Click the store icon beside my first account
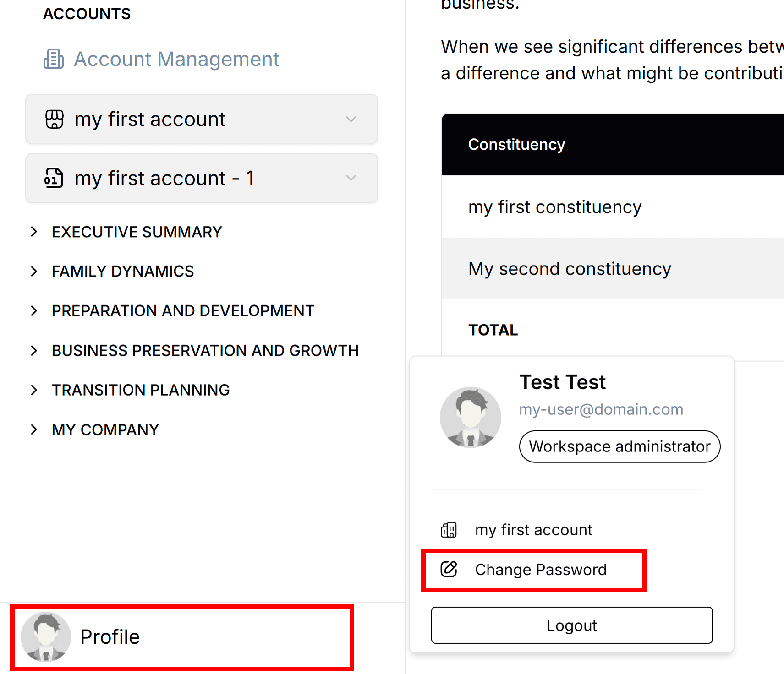 click(x=55, y=120)
